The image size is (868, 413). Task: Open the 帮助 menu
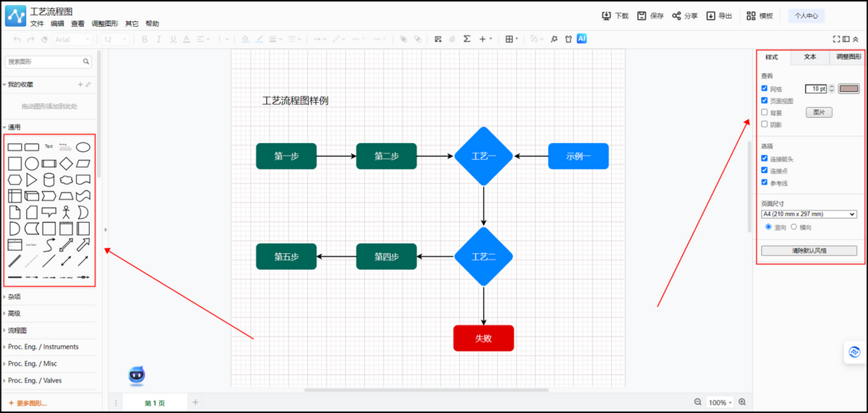(x=152, y=24)
